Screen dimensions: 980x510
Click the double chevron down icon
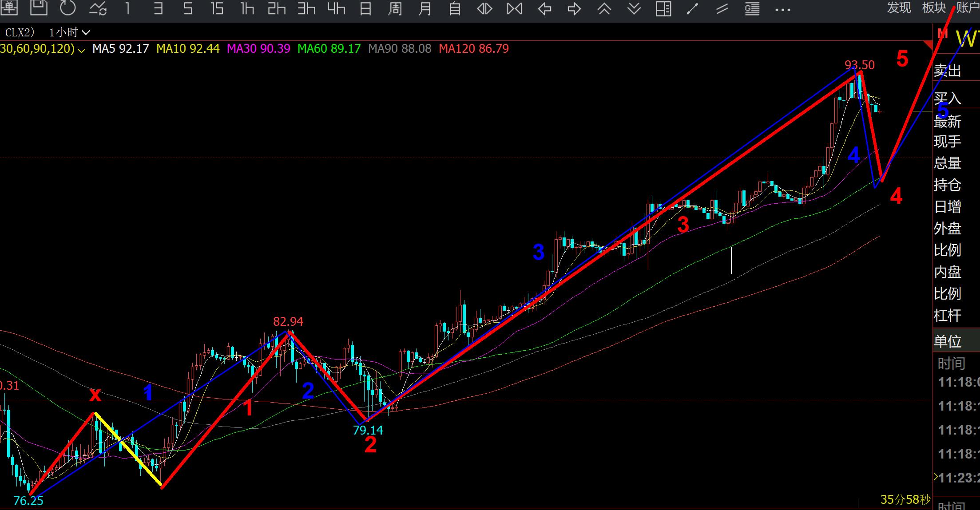click(634, 8)
